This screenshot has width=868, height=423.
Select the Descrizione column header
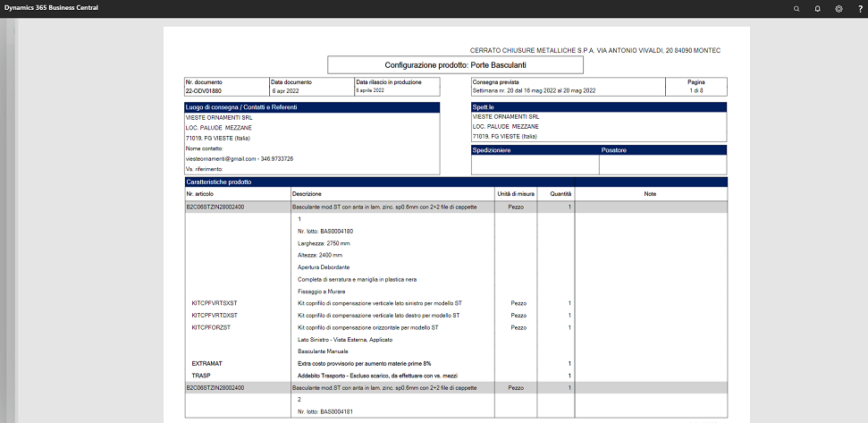pyautogui.click(x=307, y=194)
